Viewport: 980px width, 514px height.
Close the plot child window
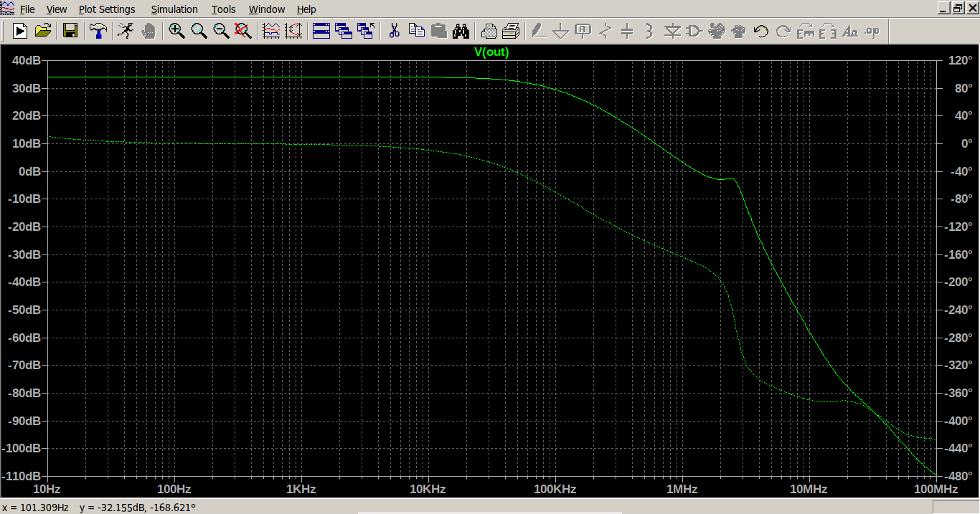coord(971,9)
